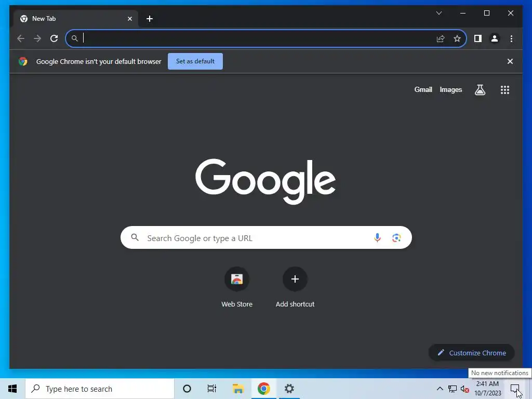The image size is (532, 399).
Task: Minimize the Chrome window
Action: 463,13
